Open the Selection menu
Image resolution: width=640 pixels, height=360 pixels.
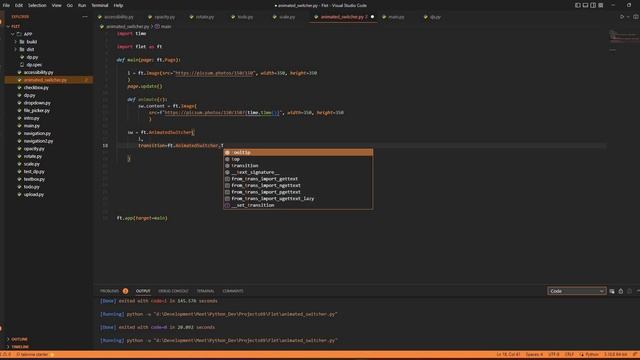click(x=37, y=5)
